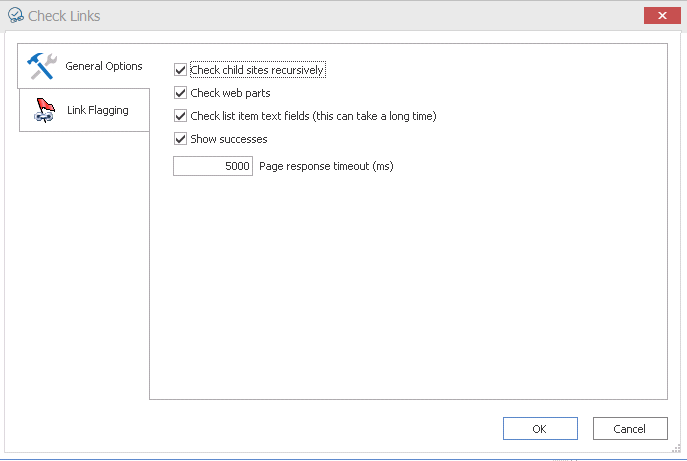
Task: Click the 'Check child sites recursively' label text
Action: (x=257, y=70)
